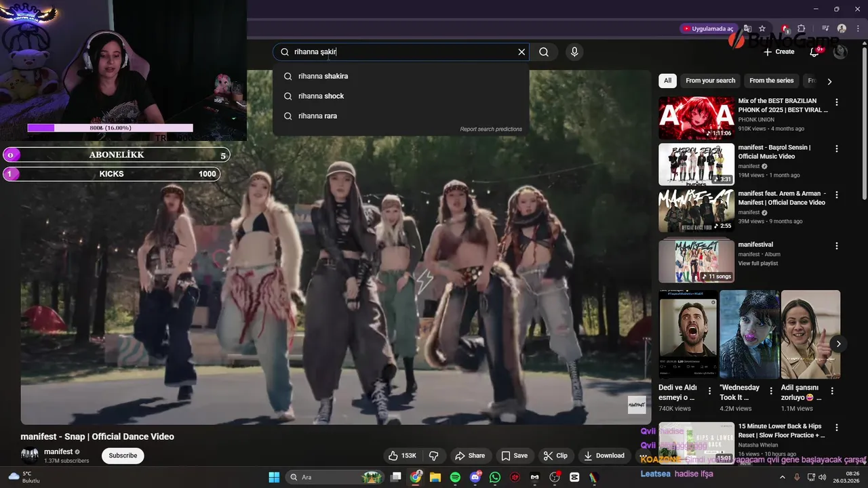Dislike the video with thumbs-down

[434, 455]
